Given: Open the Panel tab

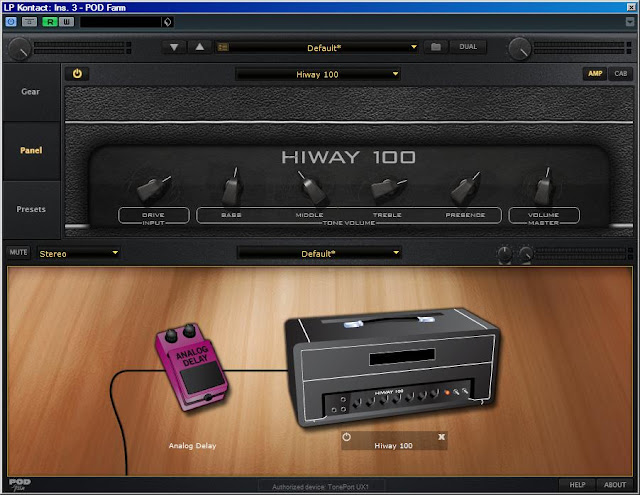Looking at the screenshot, I should coord(31,150).
